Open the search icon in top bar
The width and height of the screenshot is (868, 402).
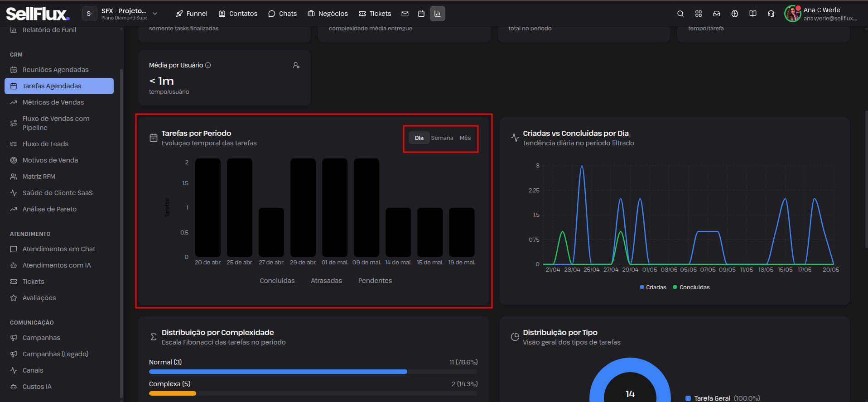680,14
